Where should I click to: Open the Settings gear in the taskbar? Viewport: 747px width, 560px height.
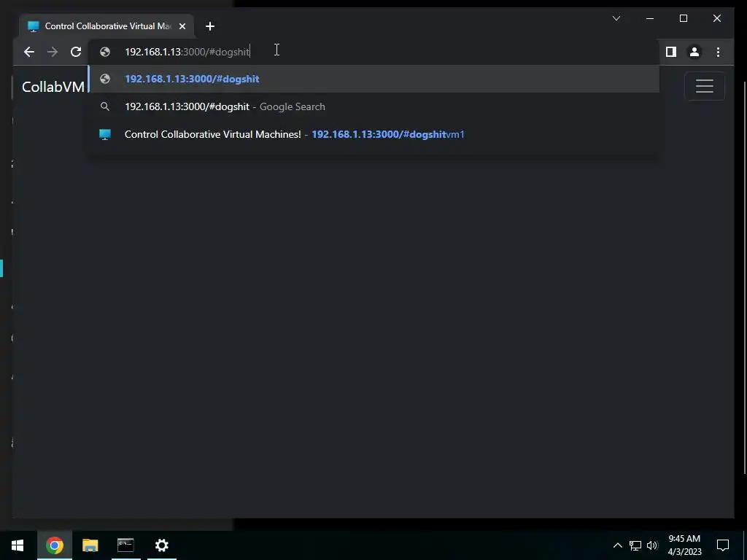(161, 545)
